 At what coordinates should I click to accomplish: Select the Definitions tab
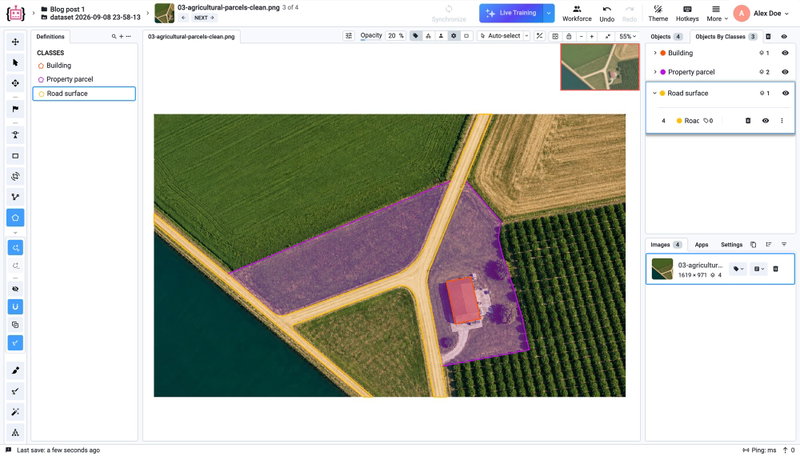[x=51, y=37]
